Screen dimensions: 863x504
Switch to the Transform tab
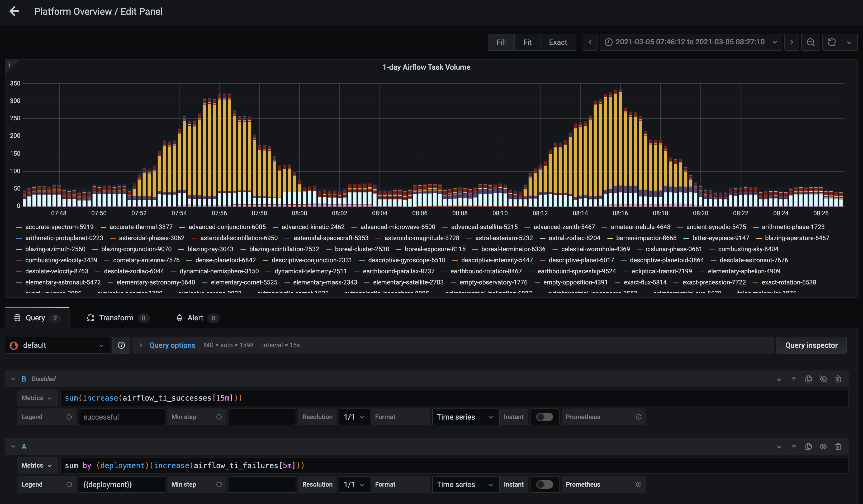[x=117, y=318]
